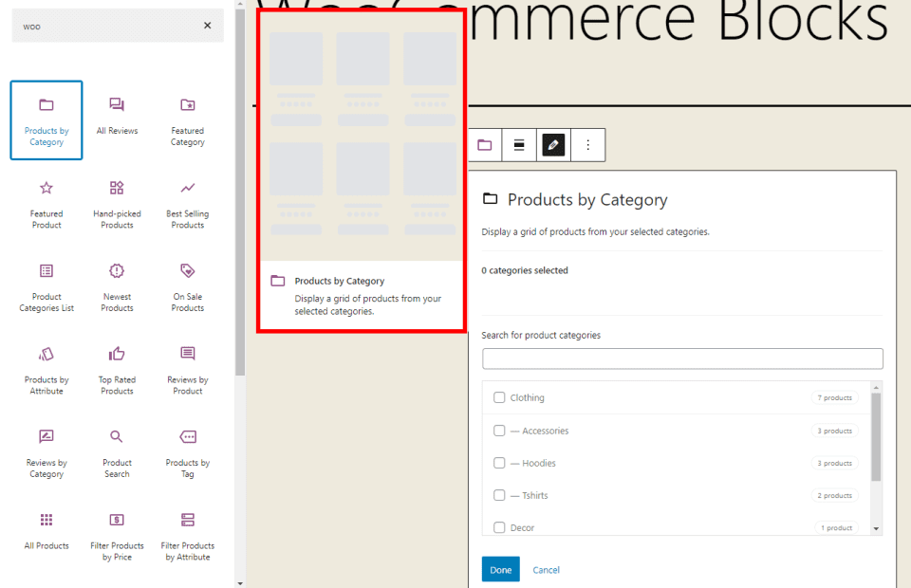
Task: Enable the Hoodies category checkbox
Action: (499, 463)
